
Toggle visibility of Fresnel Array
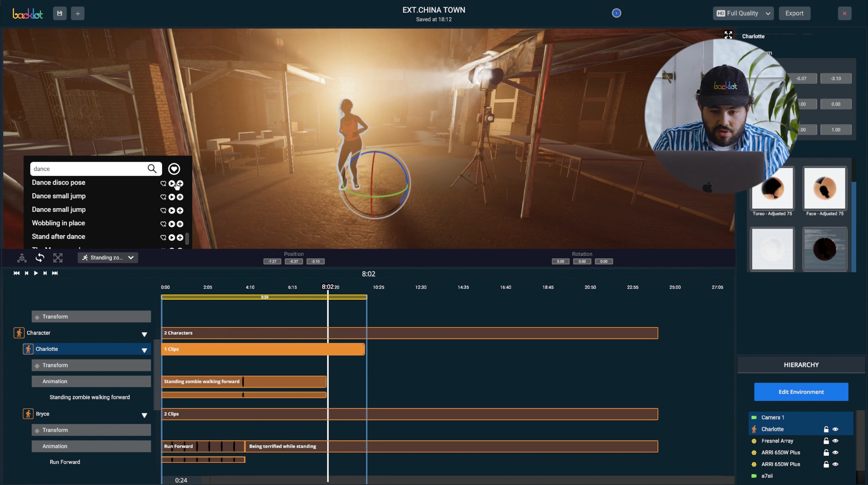[835, 441]
